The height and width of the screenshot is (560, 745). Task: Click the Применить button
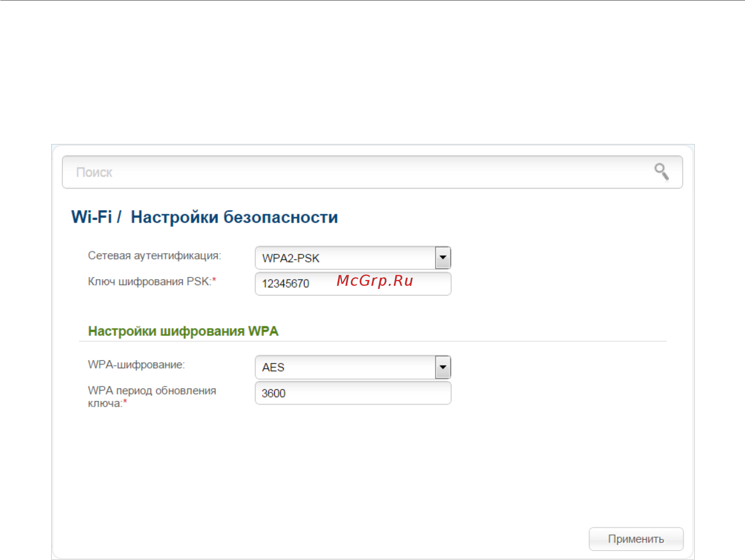[x=636, y=539]
